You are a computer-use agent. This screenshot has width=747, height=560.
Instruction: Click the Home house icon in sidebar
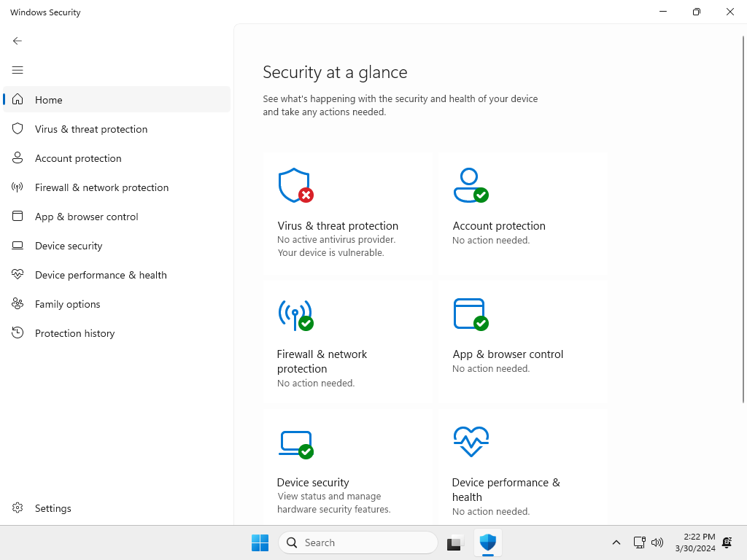pos(18,99)
